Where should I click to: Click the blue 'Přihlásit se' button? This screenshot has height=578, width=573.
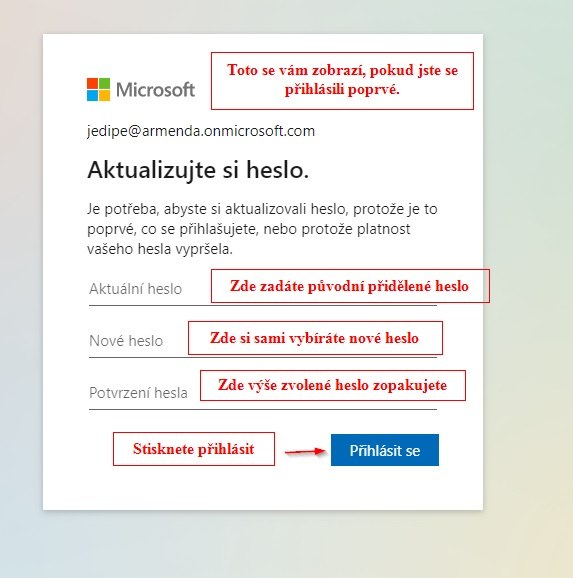[x=385, y=450]
